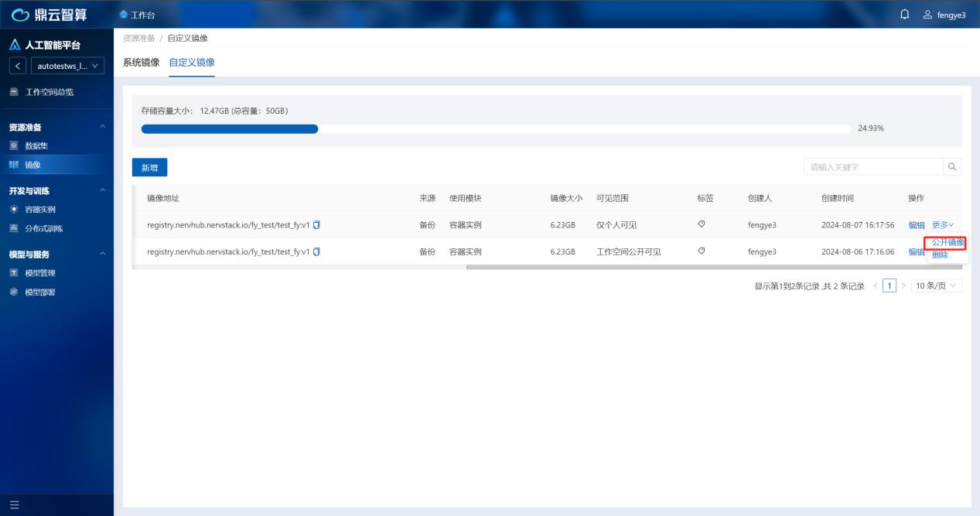The height and width of the screenshot is (516, 980).
Task: Click the back arrow beside workspace selector
Action: [x=18, y=67]
